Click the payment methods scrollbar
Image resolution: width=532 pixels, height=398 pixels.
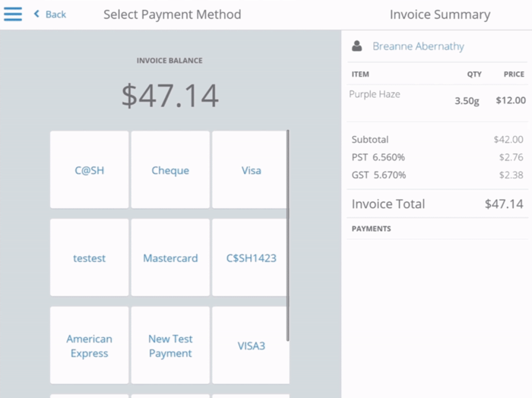click(287, 235)
